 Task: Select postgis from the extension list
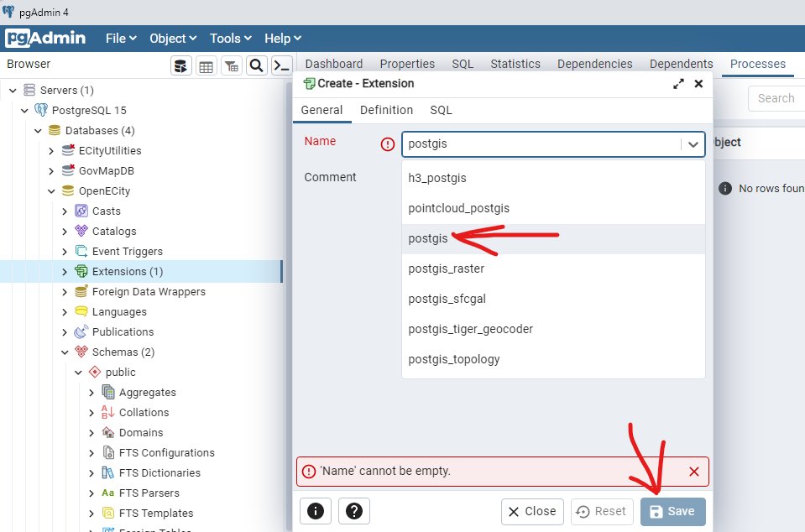(553, 238)
